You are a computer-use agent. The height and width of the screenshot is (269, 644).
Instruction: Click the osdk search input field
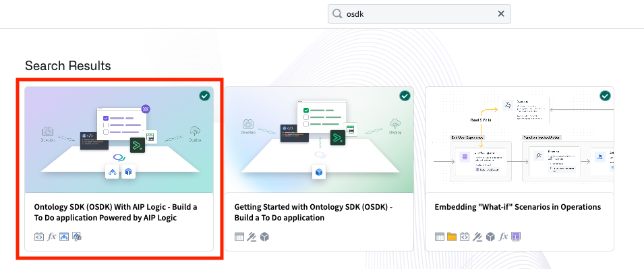tap(419, 14)
